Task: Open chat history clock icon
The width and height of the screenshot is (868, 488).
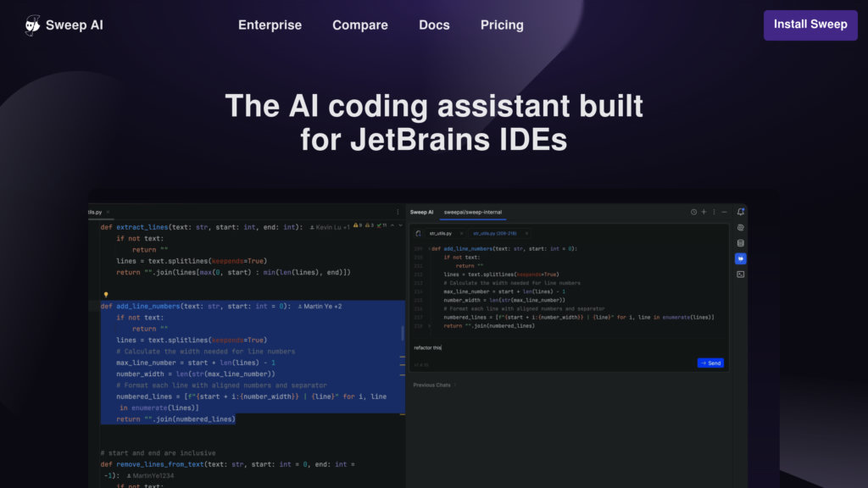Action: click(x=693, y=212)
